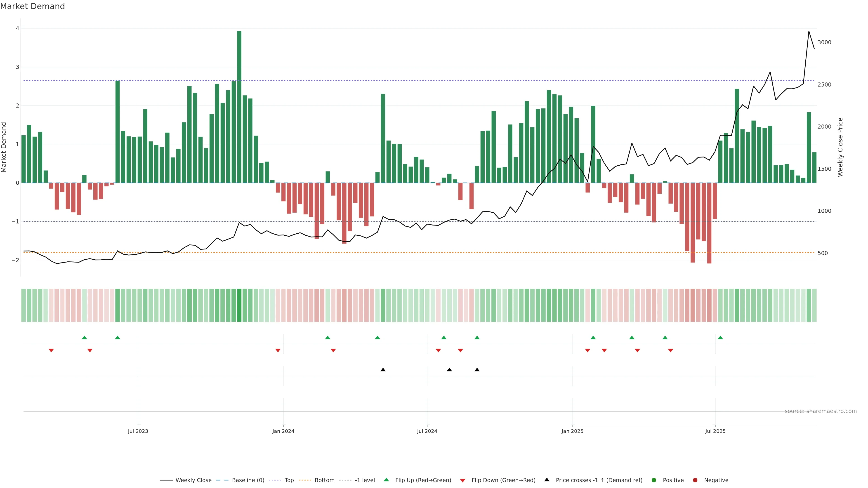Click the rightmost green flip-up marker
The image size is (868, 488).
click(720, 338)
